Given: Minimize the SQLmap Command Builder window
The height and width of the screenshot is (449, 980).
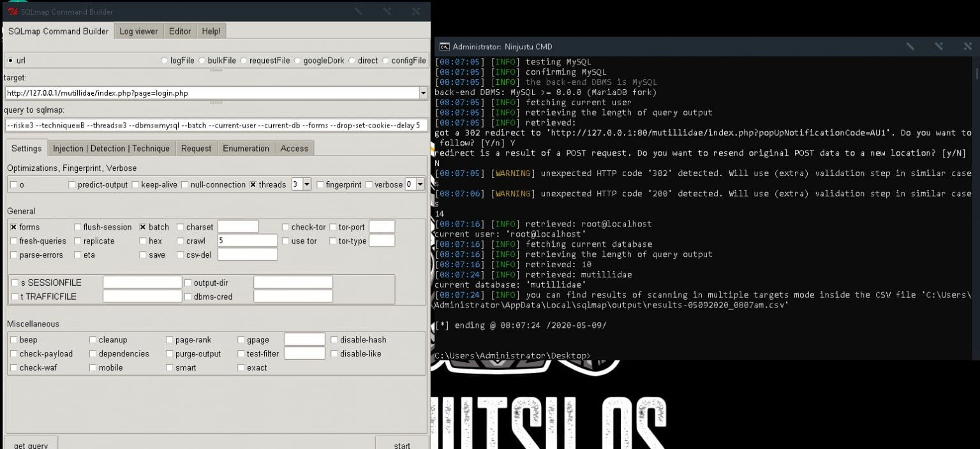Looking at the screenshot, I should (x=360, y=11).
